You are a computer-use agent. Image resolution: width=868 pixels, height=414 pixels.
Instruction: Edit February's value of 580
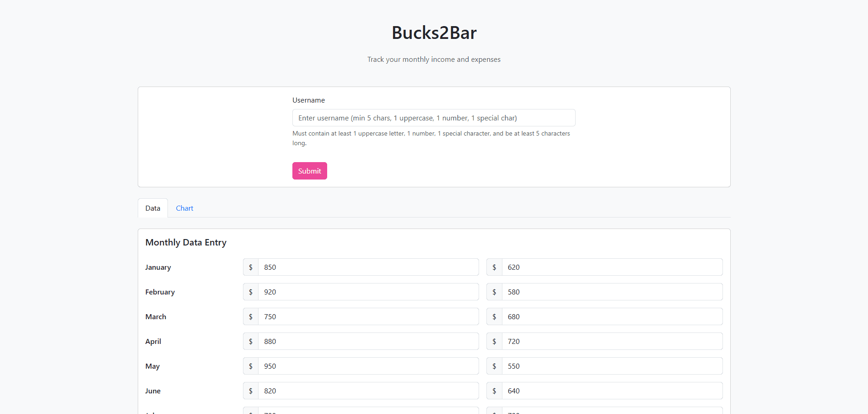point(612,292)
